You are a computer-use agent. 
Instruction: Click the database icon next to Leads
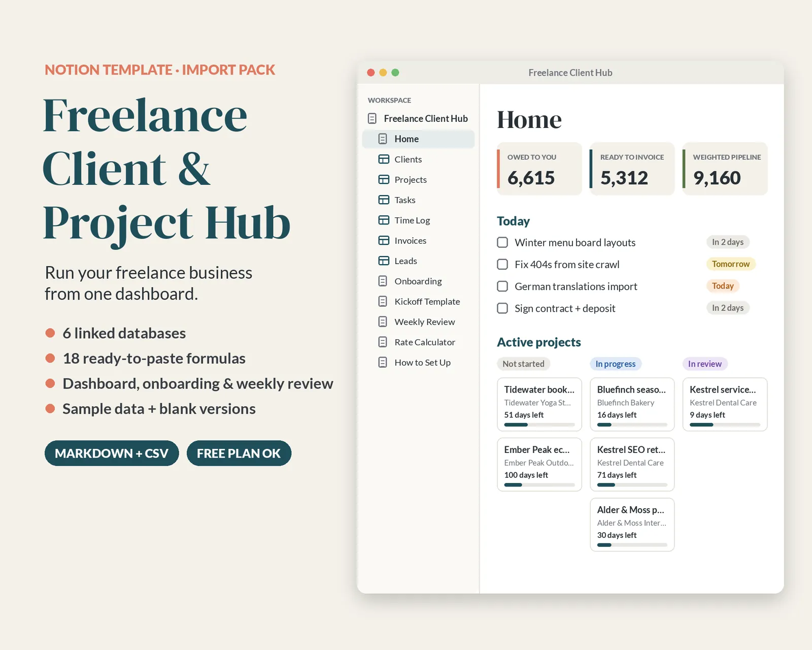coord(384,261)
